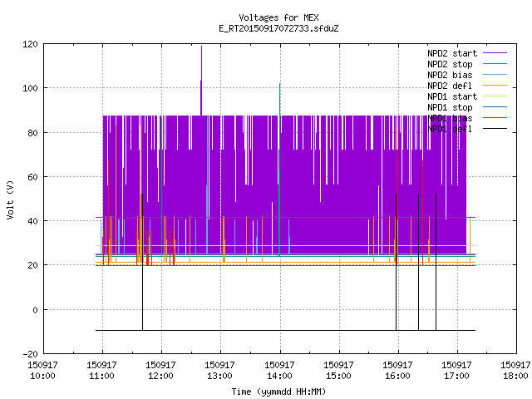Click the light blue NPD2 bias legend line
This screenshot has height=399, width=532.
tap(495, 75)
